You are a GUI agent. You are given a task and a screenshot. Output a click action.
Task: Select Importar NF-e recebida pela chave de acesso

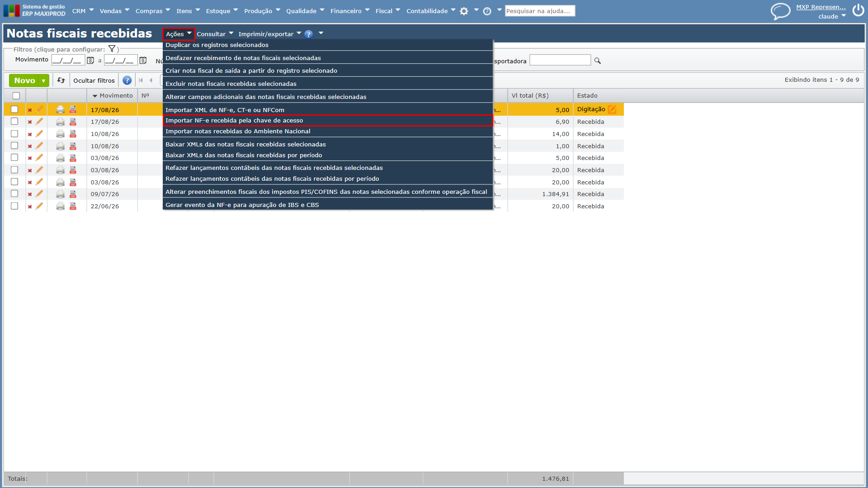(327, 120)
